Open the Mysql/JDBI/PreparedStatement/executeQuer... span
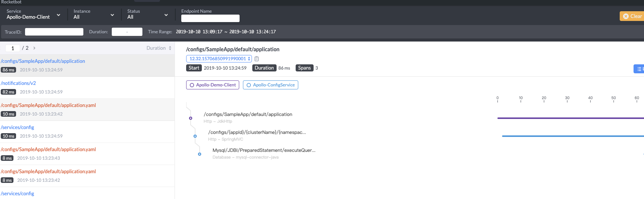Image resolution: width=644 pixels, height=199 pixels. (x=264, y=150)
